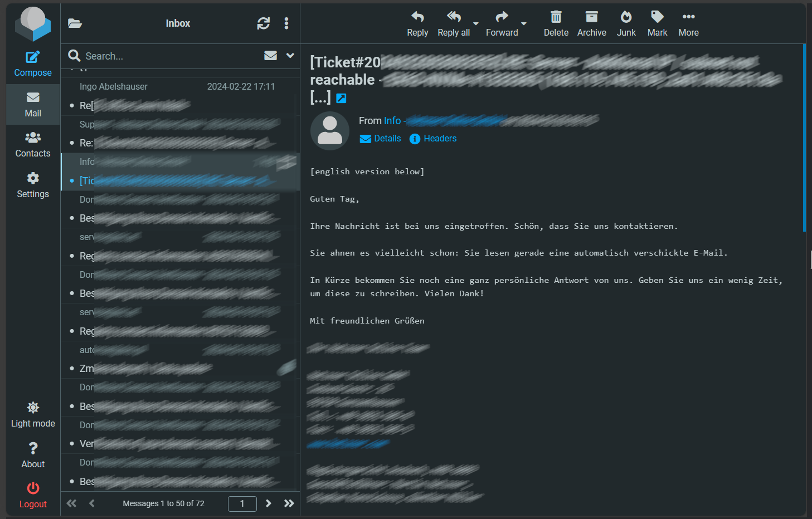Open the Forward options dropdown arrow
The height and width of the screenshot is (519, 812).
click(x=524, y=24)
